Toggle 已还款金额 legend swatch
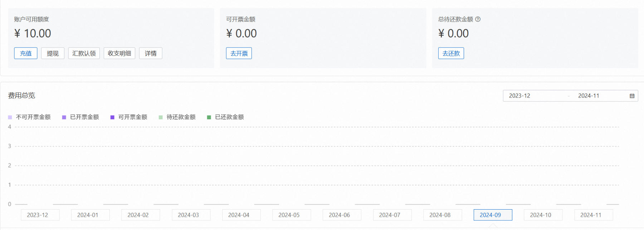The width and height of the screenshot is (644, 230). click(x=209, y=117)
